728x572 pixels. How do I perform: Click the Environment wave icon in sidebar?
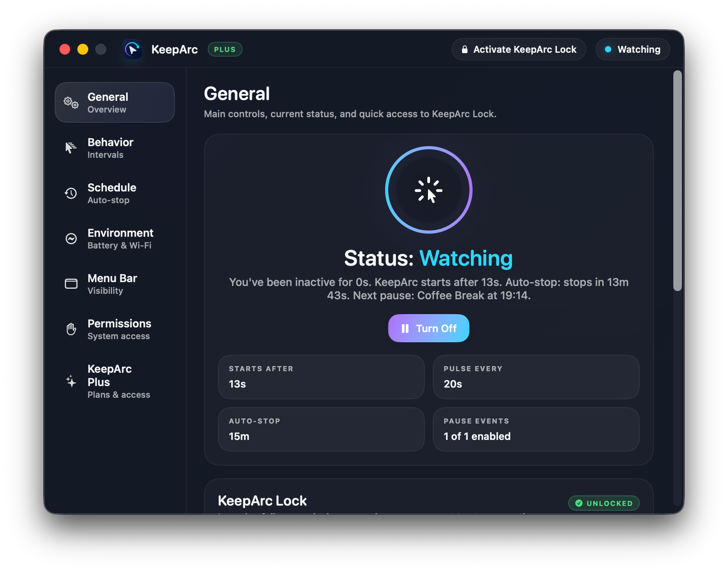(71, 238)
